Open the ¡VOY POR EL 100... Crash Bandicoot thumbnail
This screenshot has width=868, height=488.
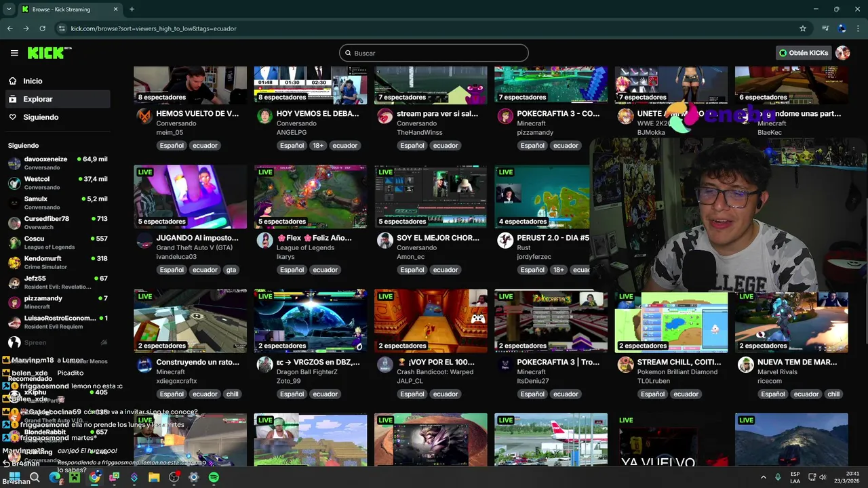[431, 321]
